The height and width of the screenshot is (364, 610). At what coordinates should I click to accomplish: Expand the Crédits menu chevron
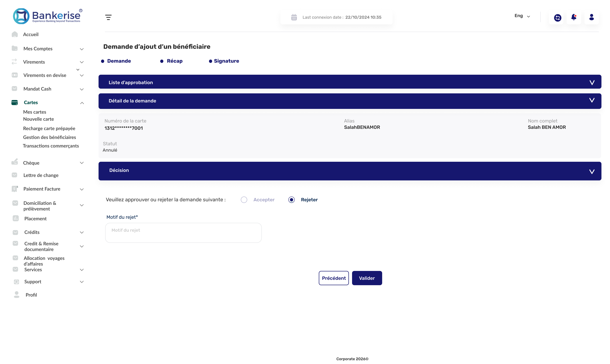click(82, 232)
